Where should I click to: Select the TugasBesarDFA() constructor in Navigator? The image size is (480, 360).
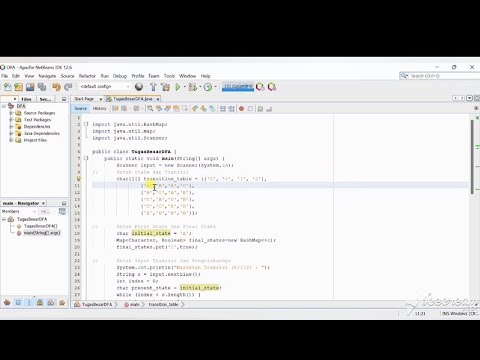click(41, 226)
